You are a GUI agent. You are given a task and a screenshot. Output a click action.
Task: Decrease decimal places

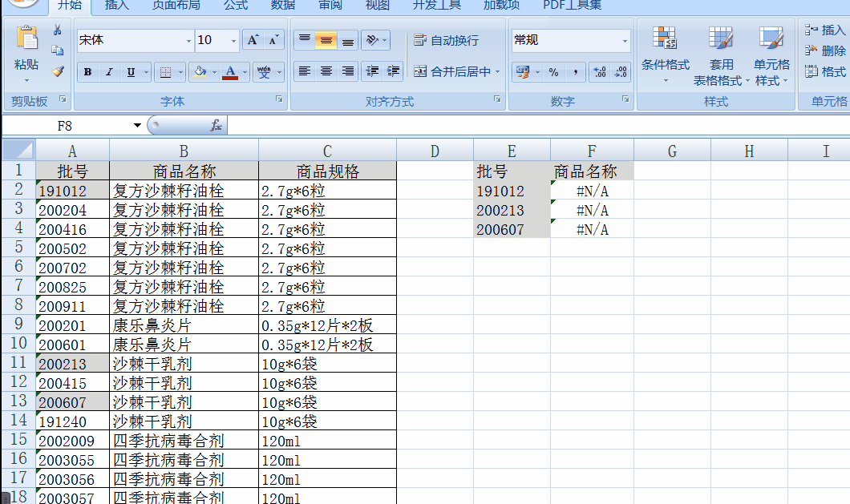(x=621, y=72)
